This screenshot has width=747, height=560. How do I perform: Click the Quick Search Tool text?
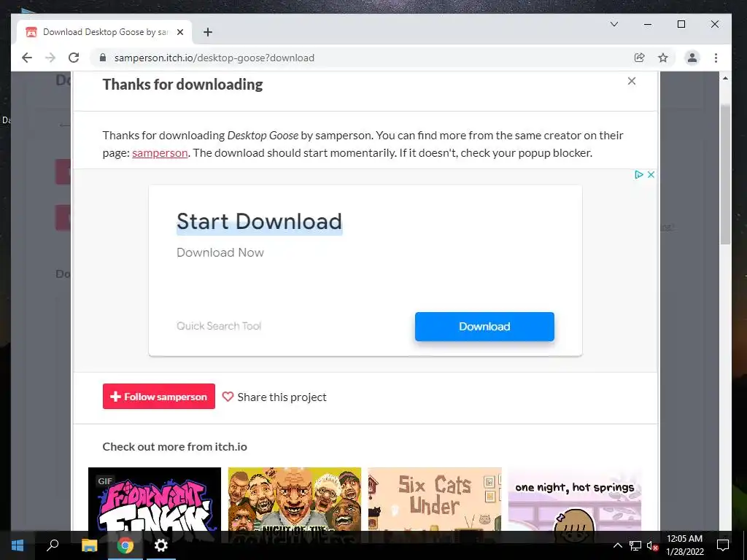point(219,326)
